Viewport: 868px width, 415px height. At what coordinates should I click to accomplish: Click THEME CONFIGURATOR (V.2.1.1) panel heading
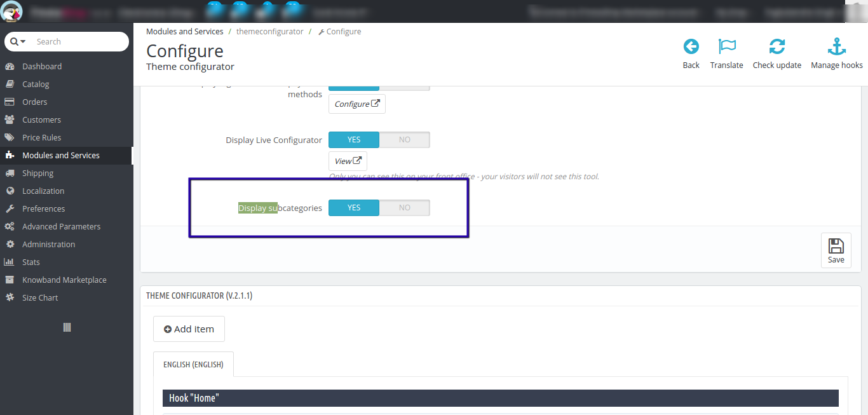coord(199,296)
